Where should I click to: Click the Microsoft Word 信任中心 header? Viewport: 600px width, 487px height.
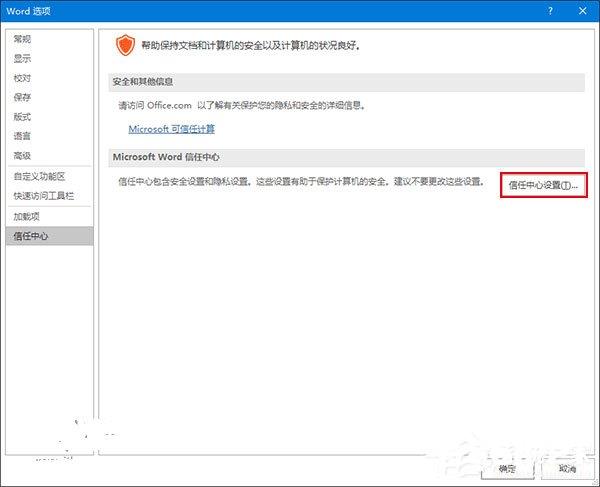coord(346,157)
